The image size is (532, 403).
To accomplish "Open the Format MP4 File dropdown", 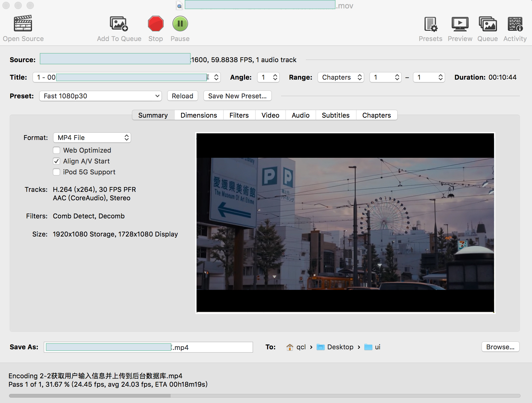I will click(x=92, y=138).
